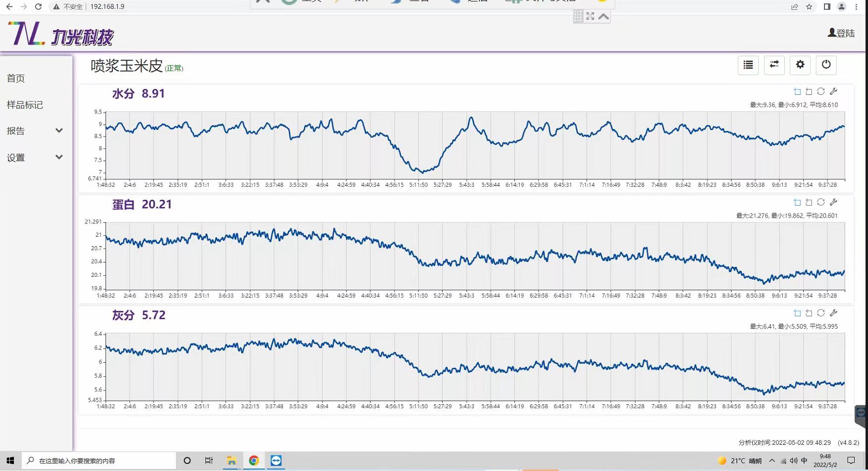The width and height of the screenshot is (868, 471).
Task: Click the analyzer time 2022-05-02 09:48:29 text
Action: (785, 443)
